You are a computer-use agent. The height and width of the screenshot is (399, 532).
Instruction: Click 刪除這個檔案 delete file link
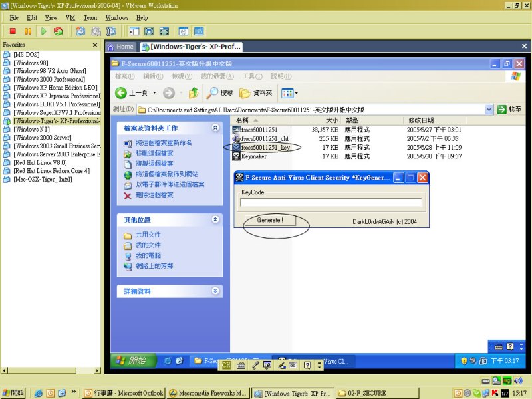point(154,195)
